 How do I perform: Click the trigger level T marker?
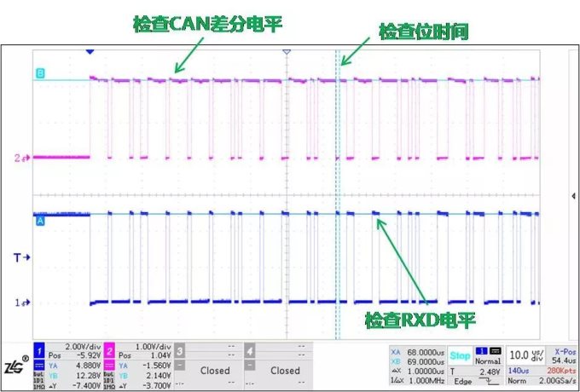(x=21, y=257)
